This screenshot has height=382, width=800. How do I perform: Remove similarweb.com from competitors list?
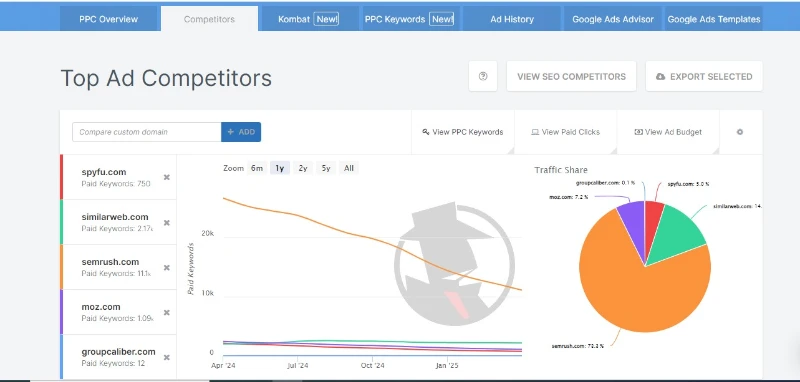[x=166, y=223]
